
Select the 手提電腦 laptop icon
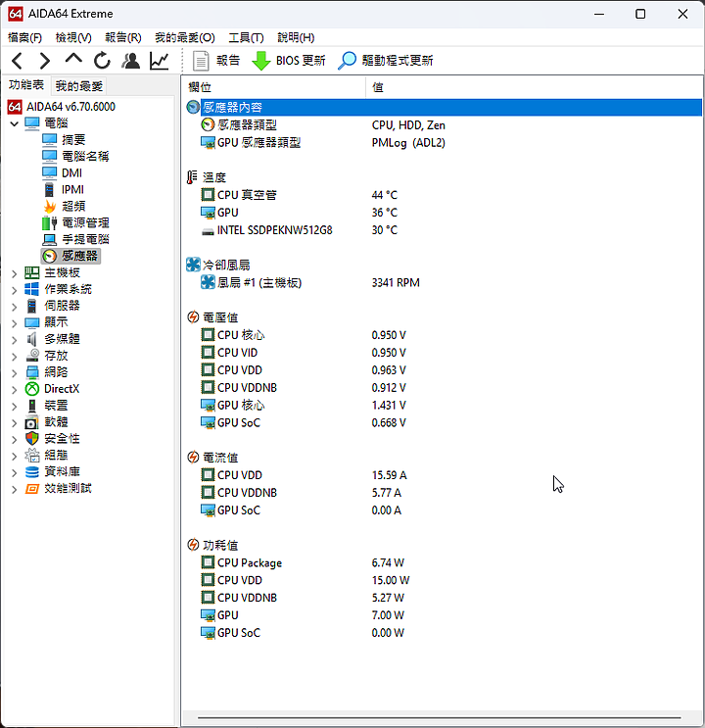[50, 240]
